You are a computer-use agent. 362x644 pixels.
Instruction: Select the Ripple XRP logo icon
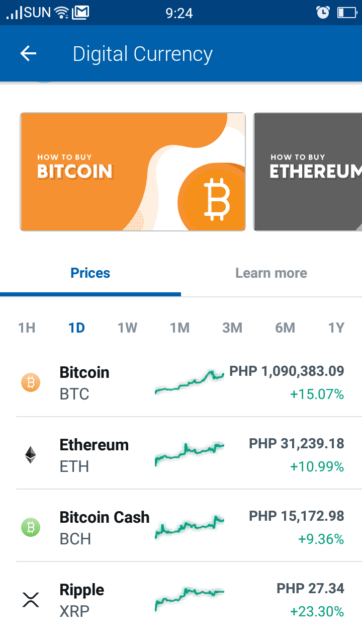click(x=31, y=600)
